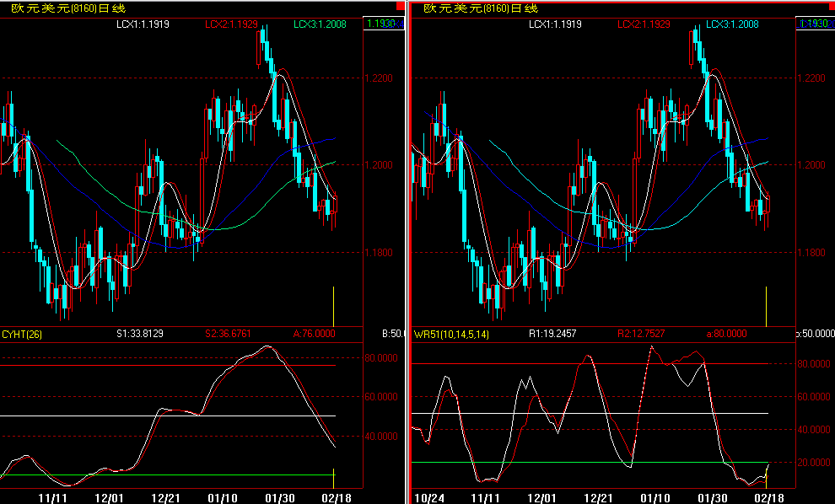Select the right chart title 欧元美元(8160)日线
835x504 pixels.
(x=481, y=8)
